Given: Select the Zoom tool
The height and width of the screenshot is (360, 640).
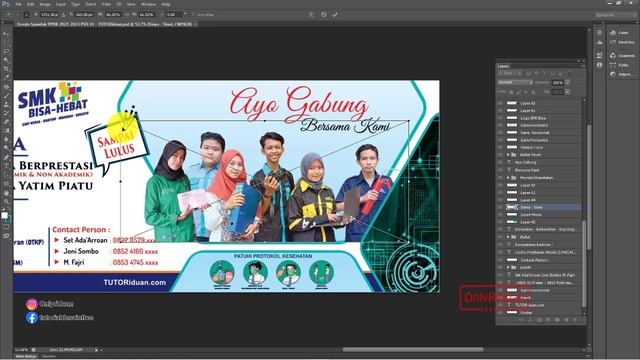Looking at the screenshot, I should (6, 201).
